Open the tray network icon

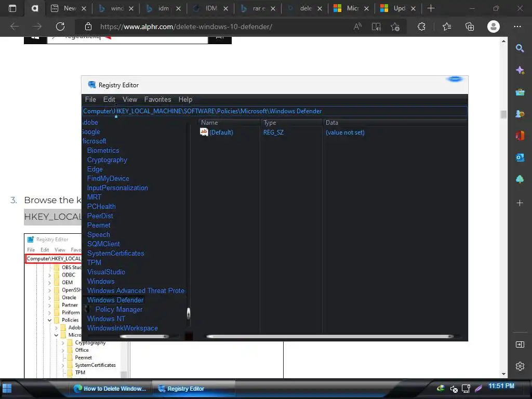point(466,389)
